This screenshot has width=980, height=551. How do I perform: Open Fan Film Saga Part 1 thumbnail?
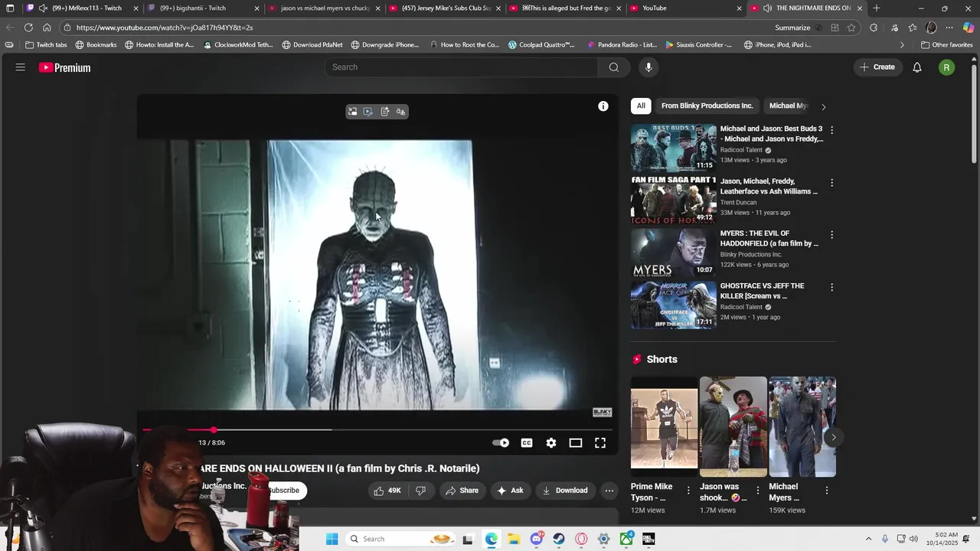pyautogui.click(x=674, y=200)
